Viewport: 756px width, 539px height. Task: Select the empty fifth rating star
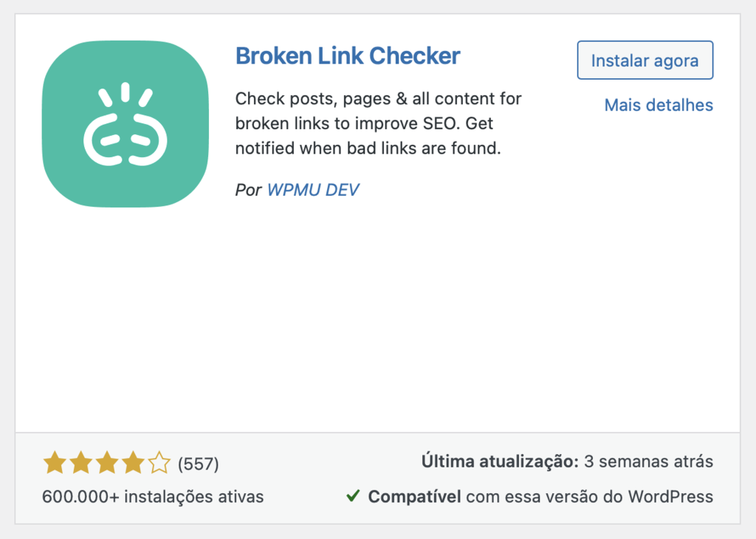pyautogui.click(x=161, y=461)
